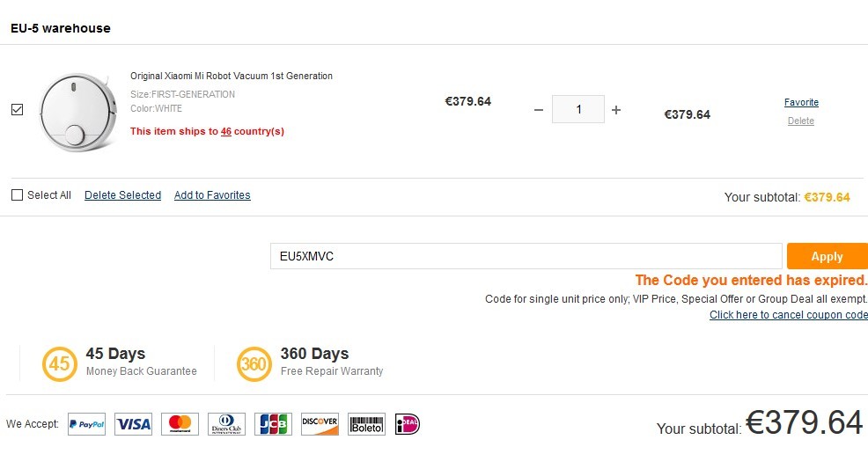Click the Add to Favorites link
868x469 pixels.
212,195
